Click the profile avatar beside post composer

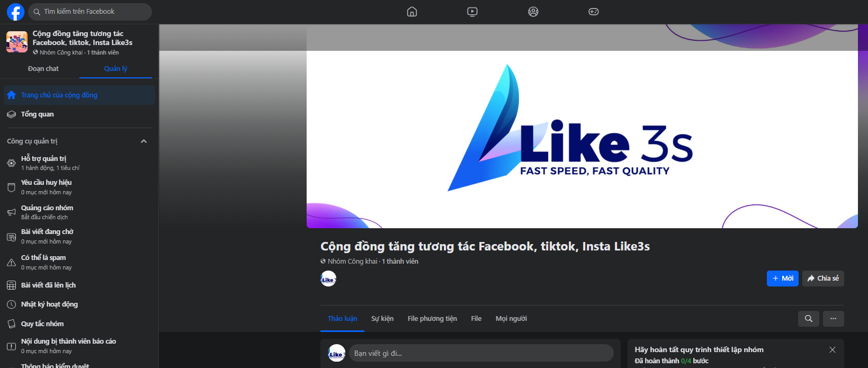[x=337, y=353]
